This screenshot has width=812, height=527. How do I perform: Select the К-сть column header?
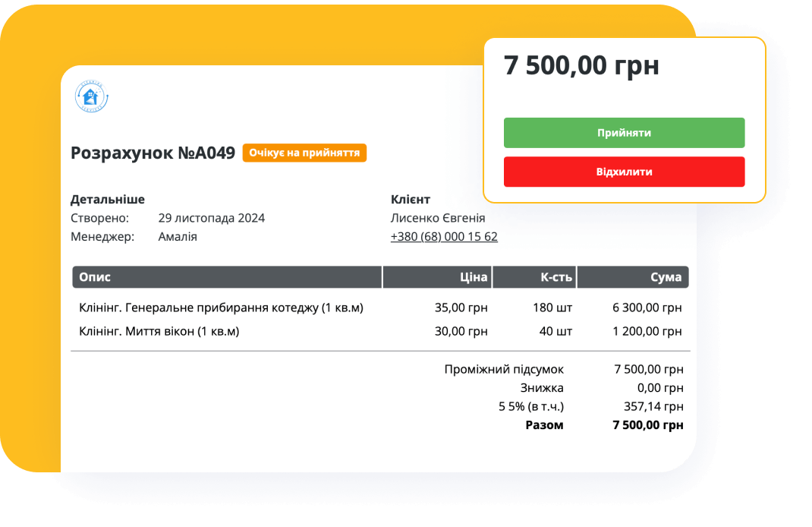534,277
